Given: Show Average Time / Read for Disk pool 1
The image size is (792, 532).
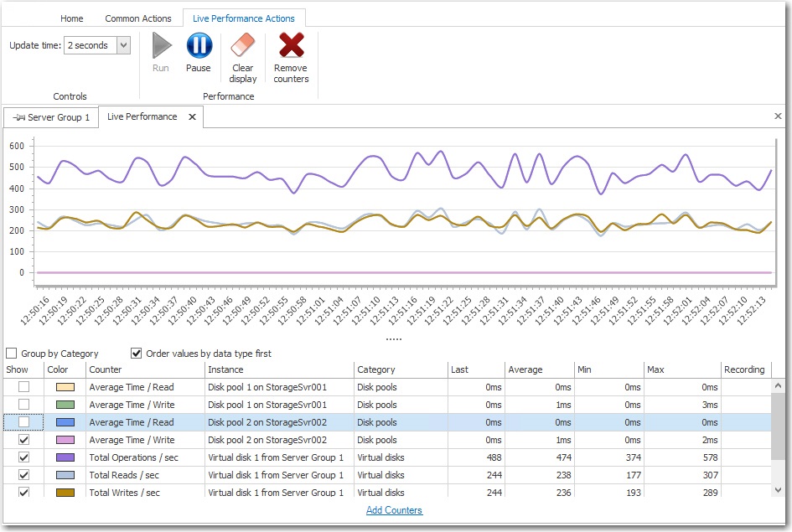Looking at the screenshot, I should [23, 387].
